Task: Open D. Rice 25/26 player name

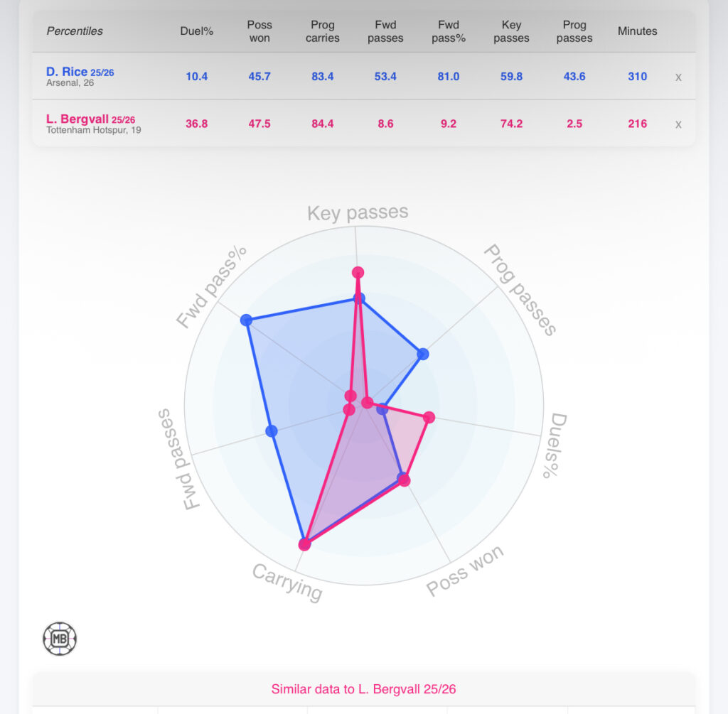Action: point(80,72)
